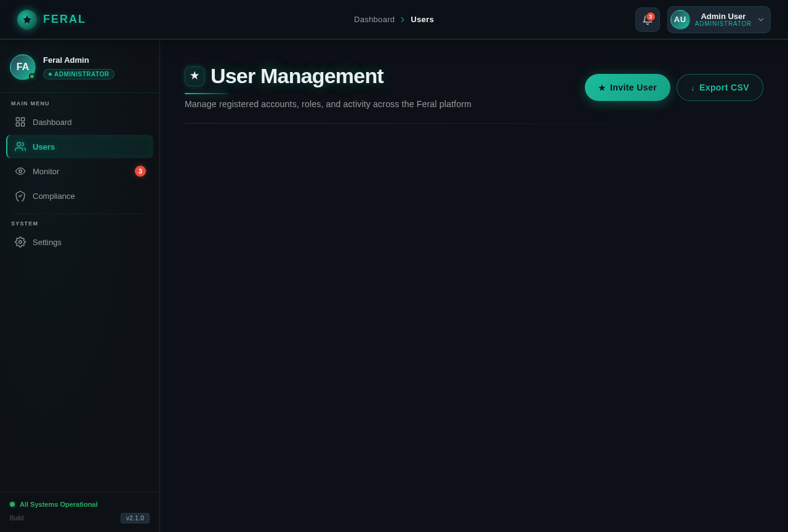
Task: Click the teal underline below User Management
Action: pyautogui.click(x=206, y=92)
